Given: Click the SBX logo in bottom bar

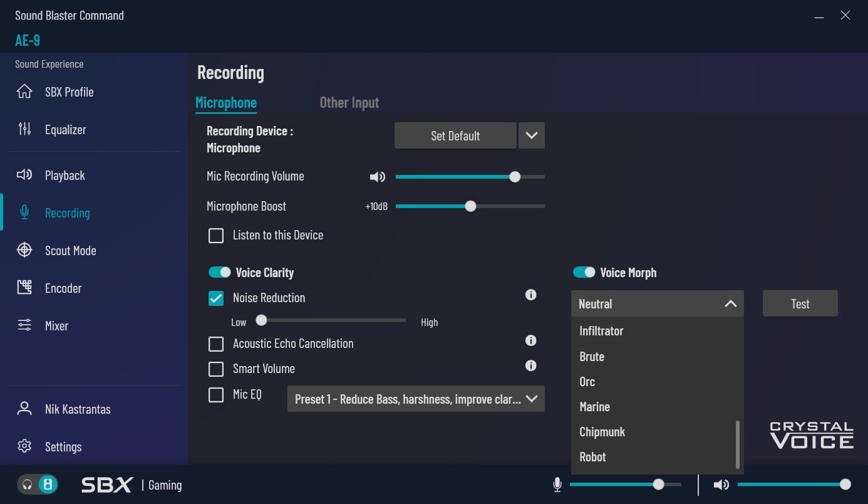Looking at the screenshot, I should pos(107,485).
